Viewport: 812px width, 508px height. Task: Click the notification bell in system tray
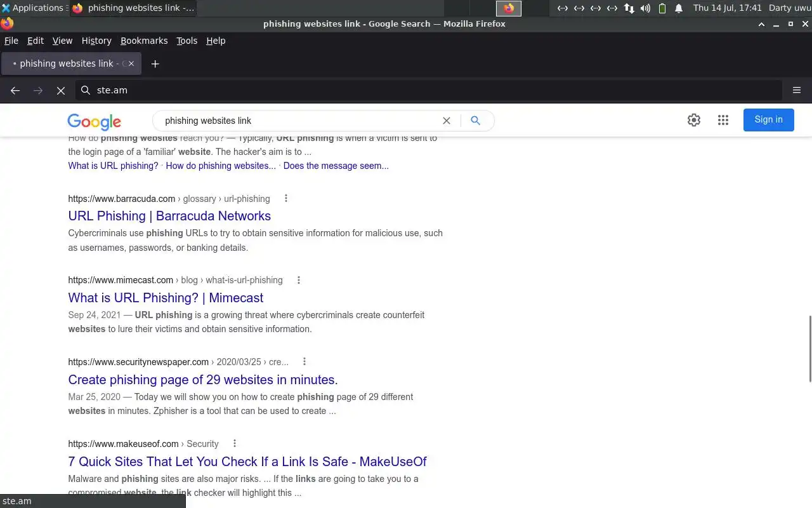pyautogui.click(x=679, y=8)
